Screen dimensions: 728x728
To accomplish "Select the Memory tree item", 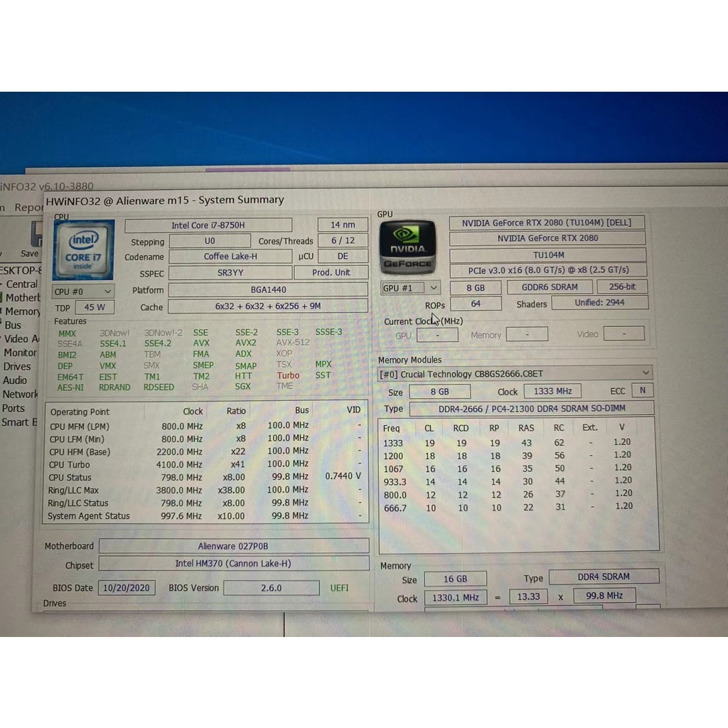I will click(x=23, y=311).
